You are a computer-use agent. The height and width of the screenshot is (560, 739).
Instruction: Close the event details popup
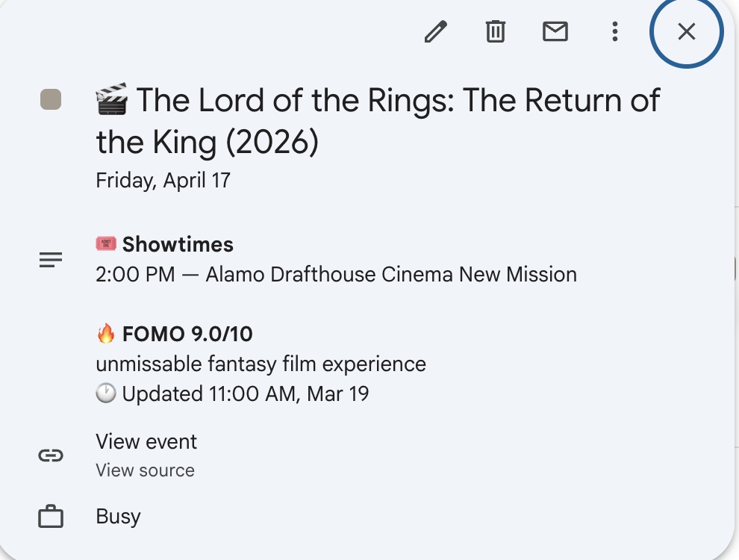pos(685,32)
